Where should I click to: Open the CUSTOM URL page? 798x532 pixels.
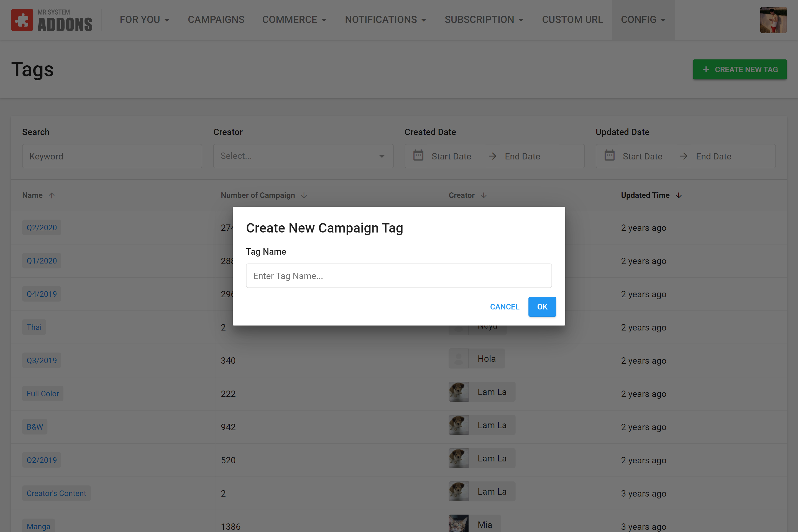point(572,20)
